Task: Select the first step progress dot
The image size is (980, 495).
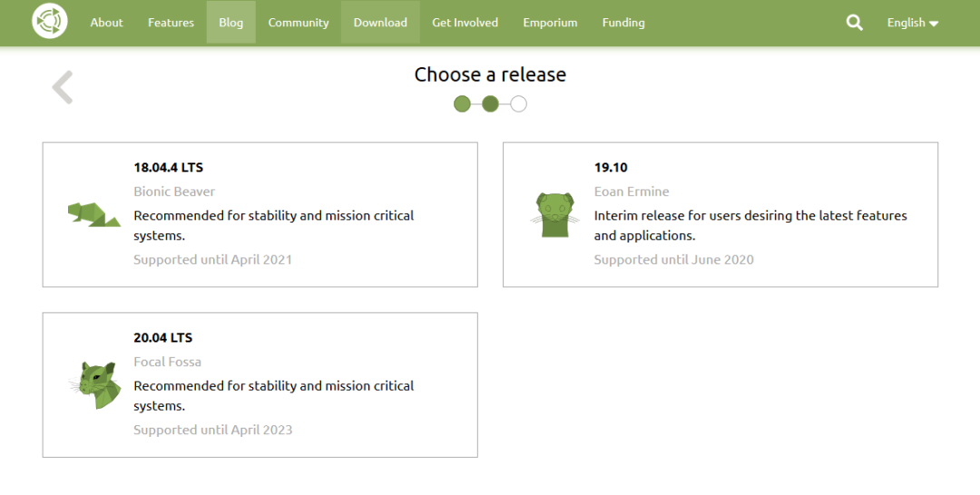Action: pyautogui.click(x=462, y=104)
